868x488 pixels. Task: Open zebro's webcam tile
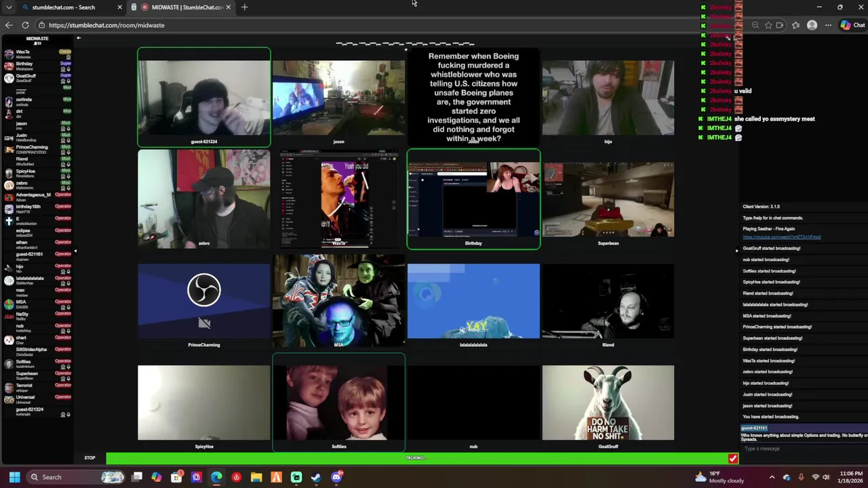pos(203,199)
